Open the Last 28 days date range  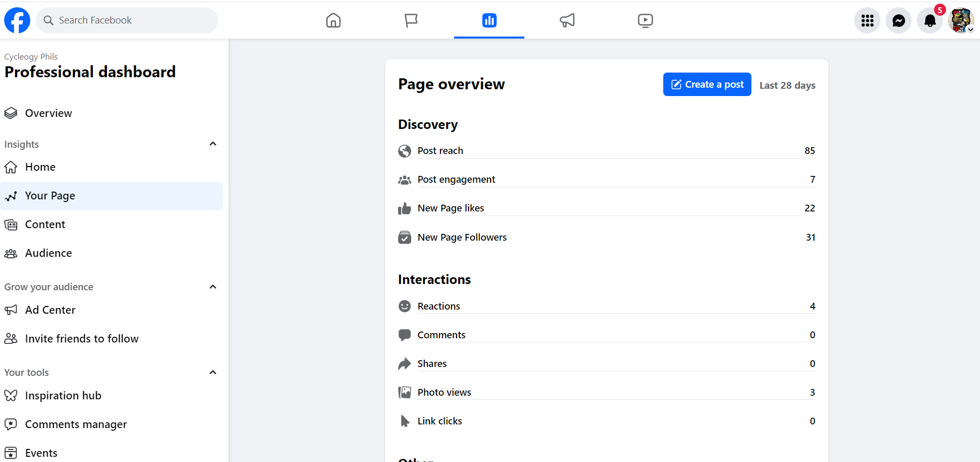(787, 85)
